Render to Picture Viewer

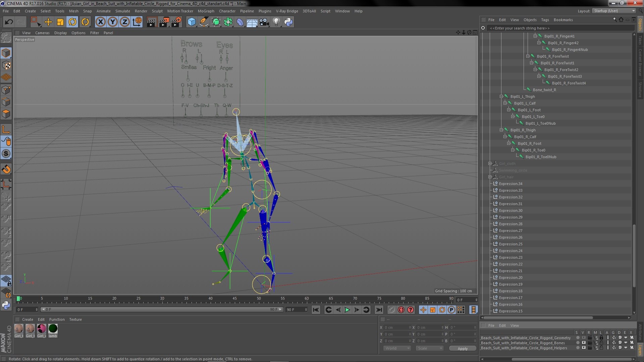click(164, 22)
